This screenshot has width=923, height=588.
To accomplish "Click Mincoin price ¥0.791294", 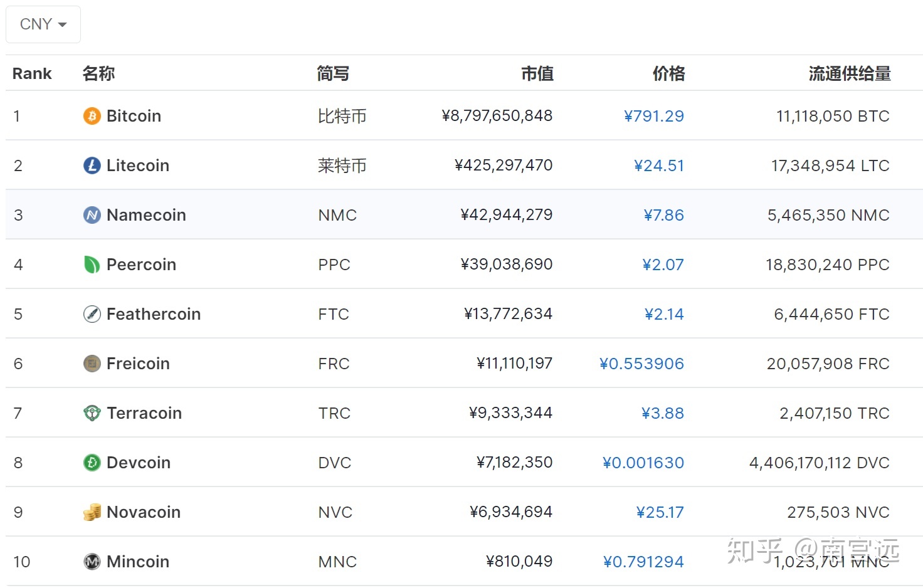I will coord(644,562).
